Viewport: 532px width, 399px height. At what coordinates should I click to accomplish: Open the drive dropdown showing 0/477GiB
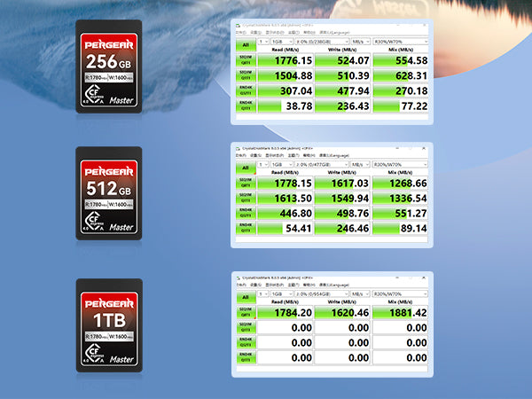pyautogui.click(x=319, y=164)
